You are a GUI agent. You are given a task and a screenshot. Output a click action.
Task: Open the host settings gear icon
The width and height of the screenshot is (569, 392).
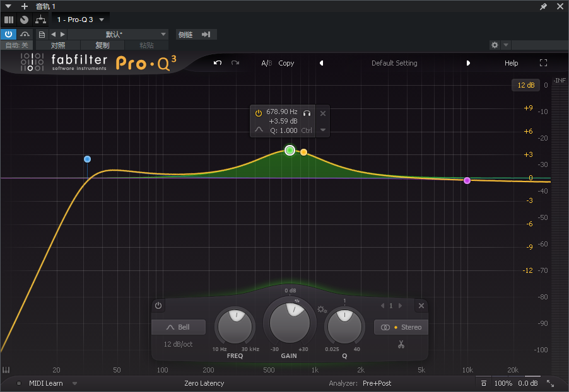click(x=495, y=45)
